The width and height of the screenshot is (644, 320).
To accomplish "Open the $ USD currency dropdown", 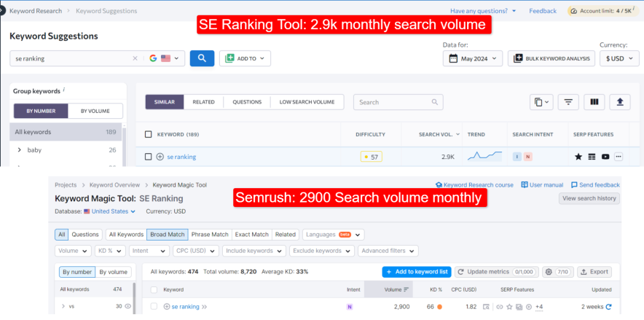I will coord(619,58).
